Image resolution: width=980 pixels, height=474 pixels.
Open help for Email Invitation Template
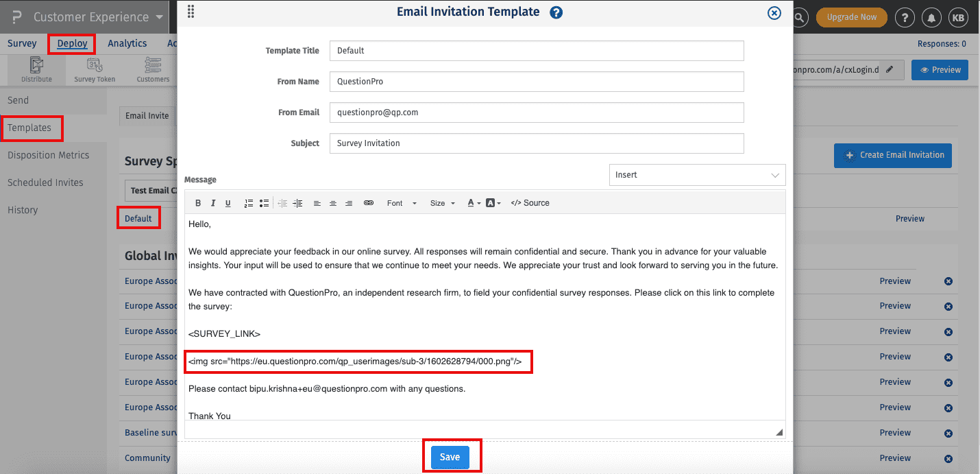point(556,12)
